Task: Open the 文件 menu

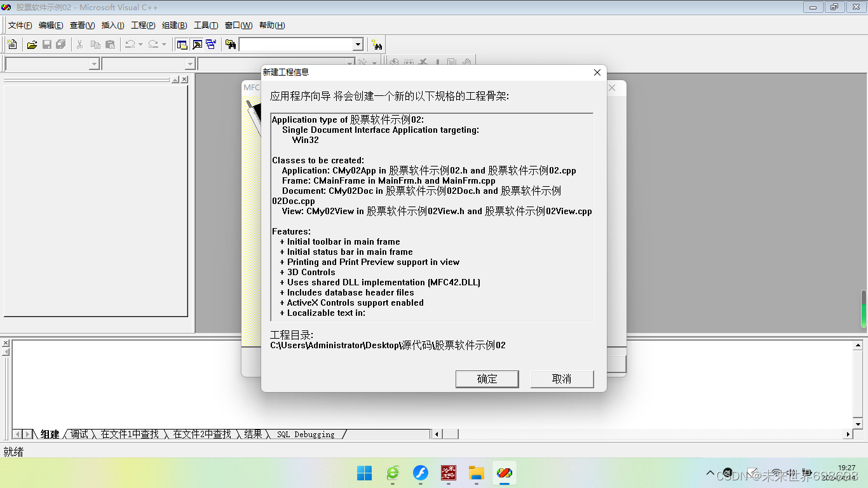Action: click(x=20, y=25)
